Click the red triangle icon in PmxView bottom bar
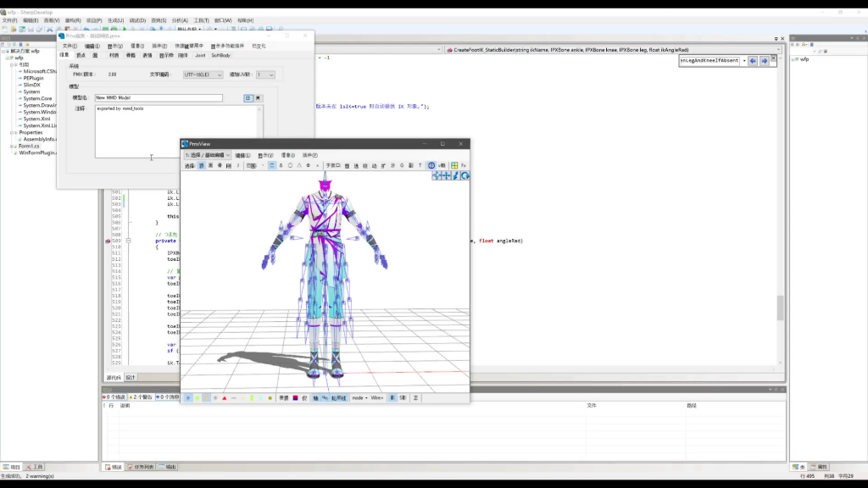Image resolution: width=868 pixels, height=488 pixels. click(224, 398)
